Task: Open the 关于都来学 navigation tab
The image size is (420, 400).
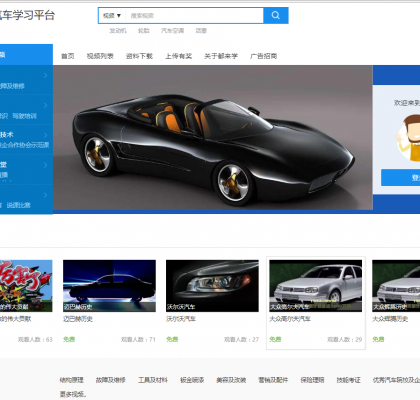Action: coord(221,56)
